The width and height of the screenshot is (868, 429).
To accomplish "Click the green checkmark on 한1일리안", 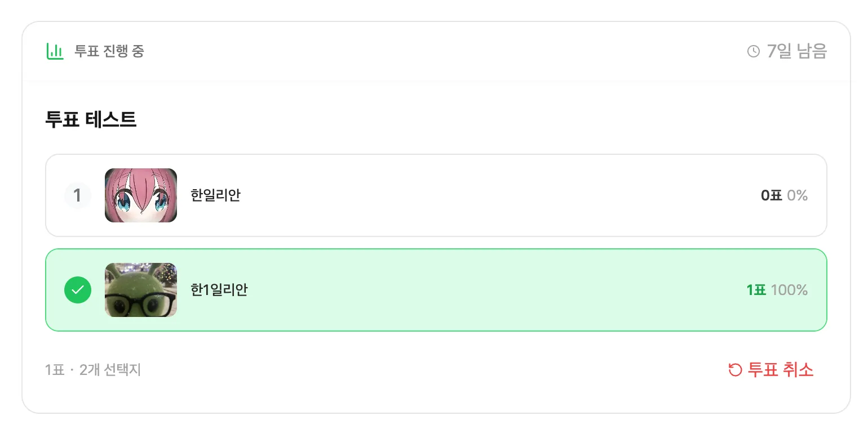I will pos(78,290).
